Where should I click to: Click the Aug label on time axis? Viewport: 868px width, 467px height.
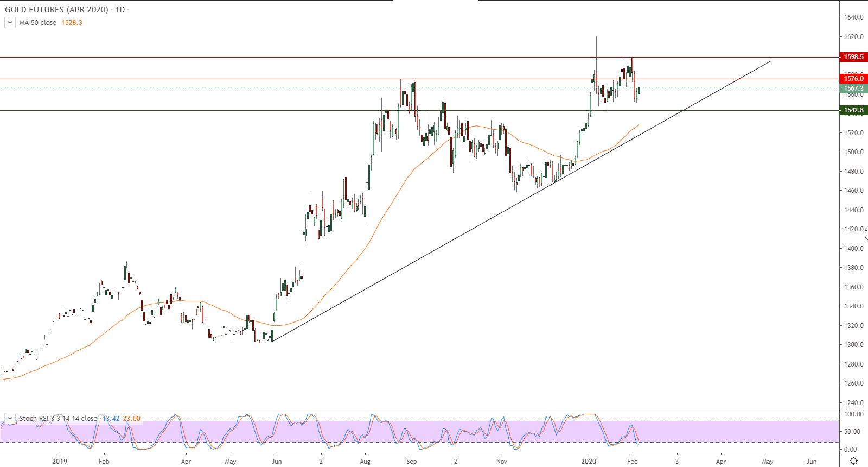365,462
